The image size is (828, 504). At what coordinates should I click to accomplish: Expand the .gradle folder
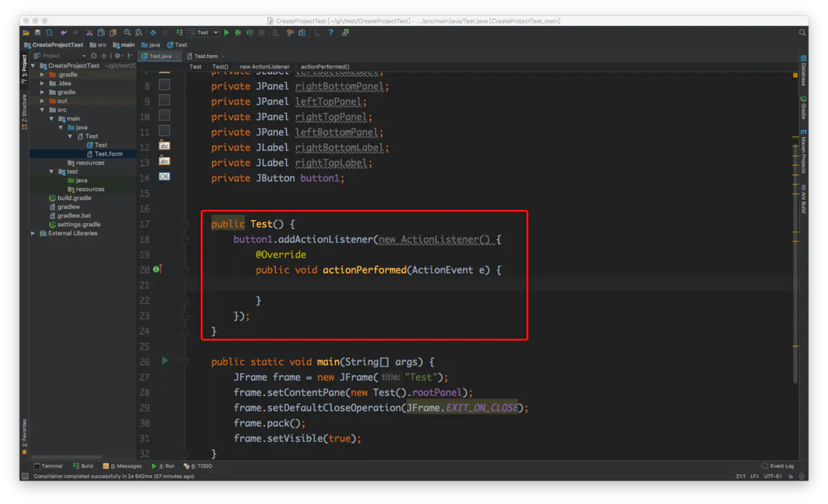pyautogui.click(x=42, y=74)
